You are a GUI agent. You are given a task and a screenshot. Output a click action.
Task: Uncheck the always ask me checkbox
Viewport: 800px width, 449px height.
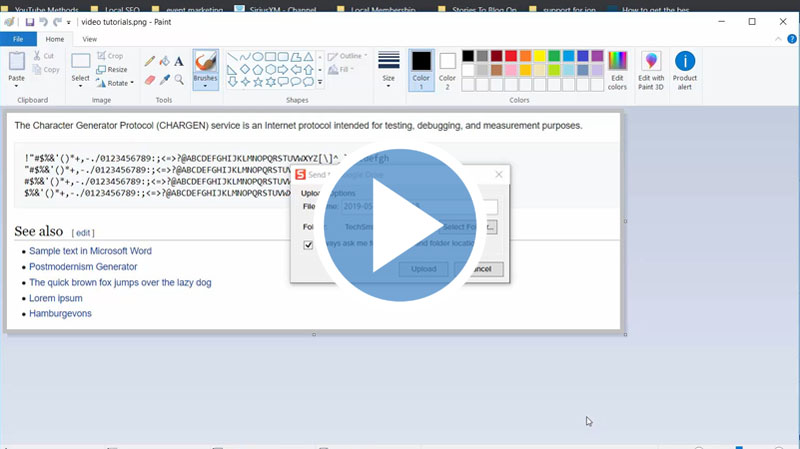point(309,245)
